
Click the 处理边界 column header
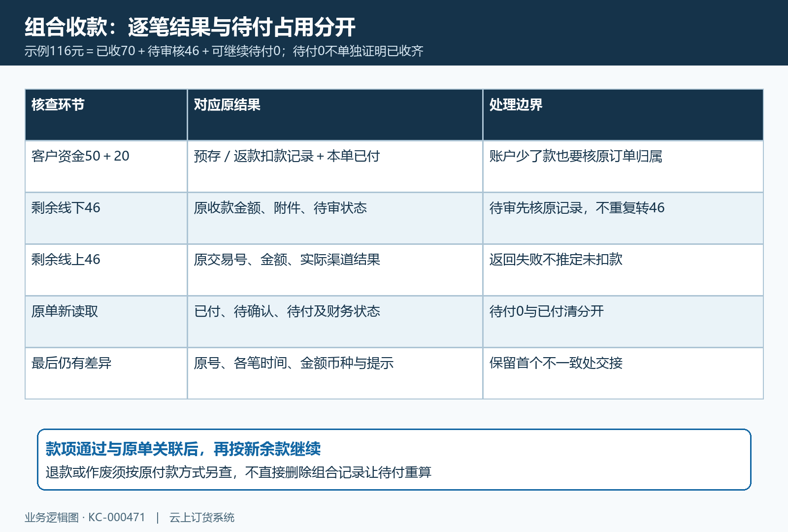click(623, 115)
